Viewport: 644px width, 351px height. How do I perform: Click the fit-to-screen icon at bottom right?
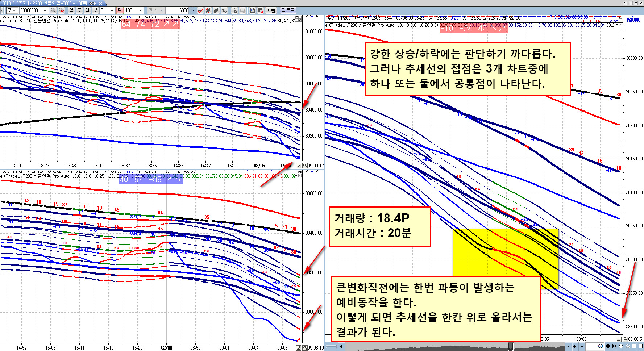[x=634, y=346]
